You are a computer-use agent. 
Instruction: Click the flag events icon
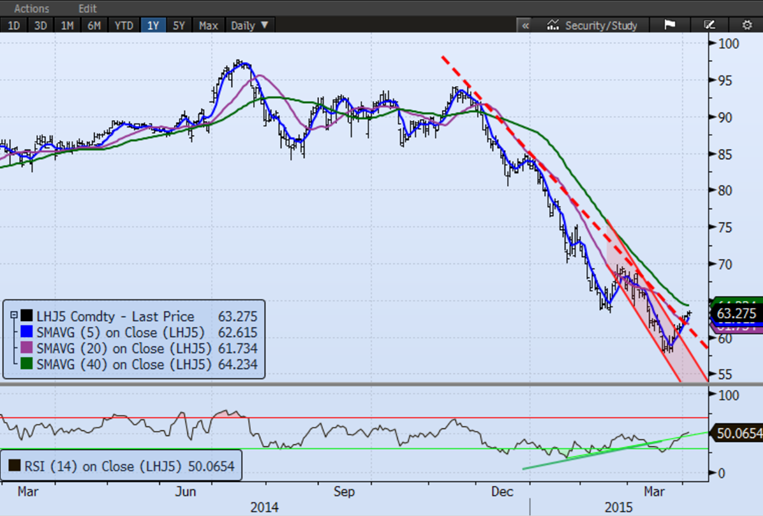(x=669, y=24)
